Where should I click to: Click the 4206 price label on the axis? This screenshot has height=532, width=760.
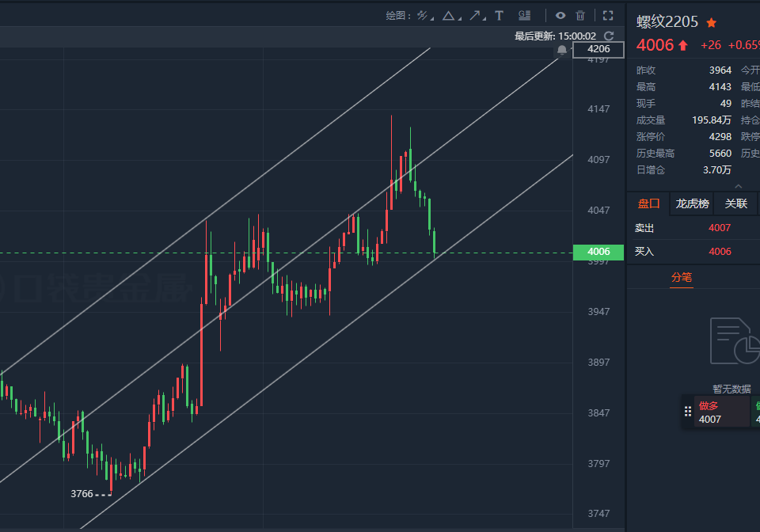(x=598, y=49)
